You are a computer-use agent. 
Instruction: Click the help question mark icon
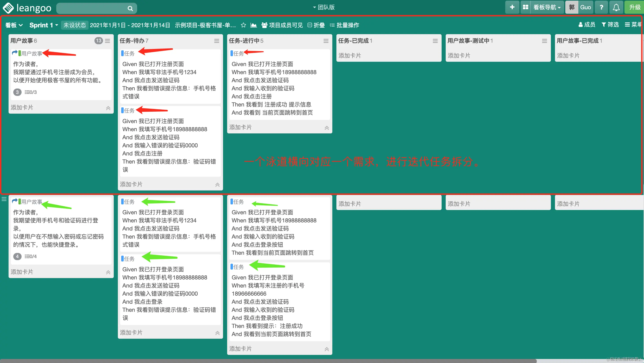pos(601,7)
